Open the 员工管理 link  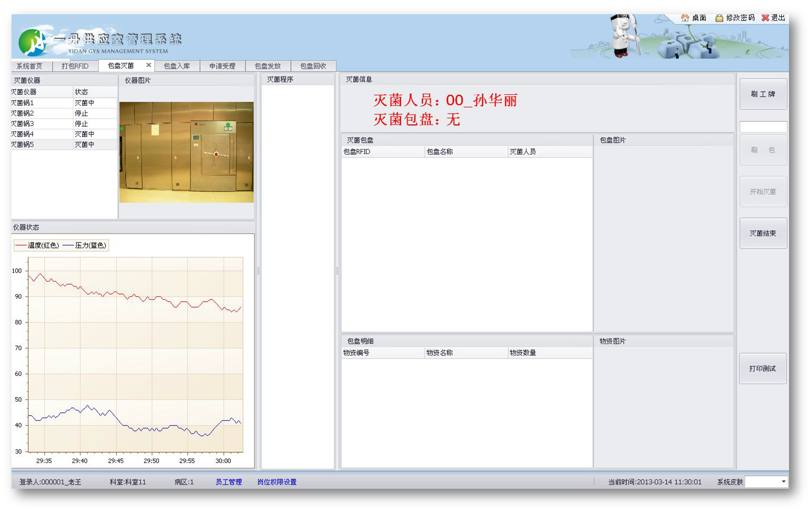click(x=228, y=482)
